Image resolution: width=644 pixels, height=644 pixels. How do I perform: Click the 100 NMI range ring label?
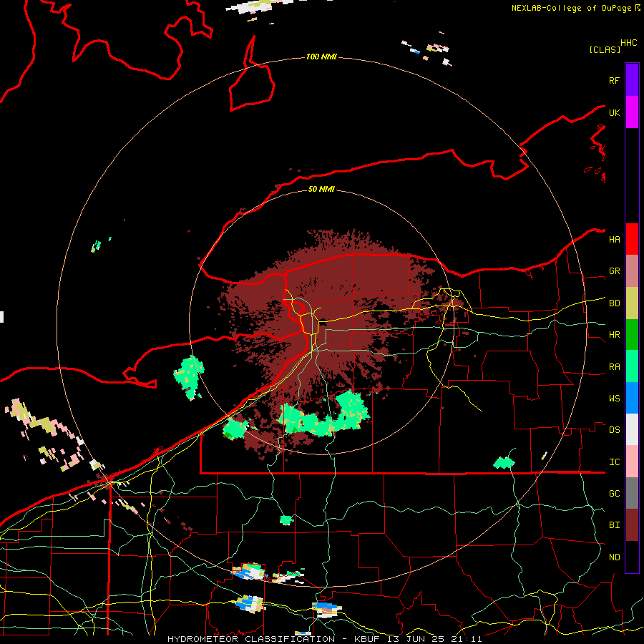321,57
